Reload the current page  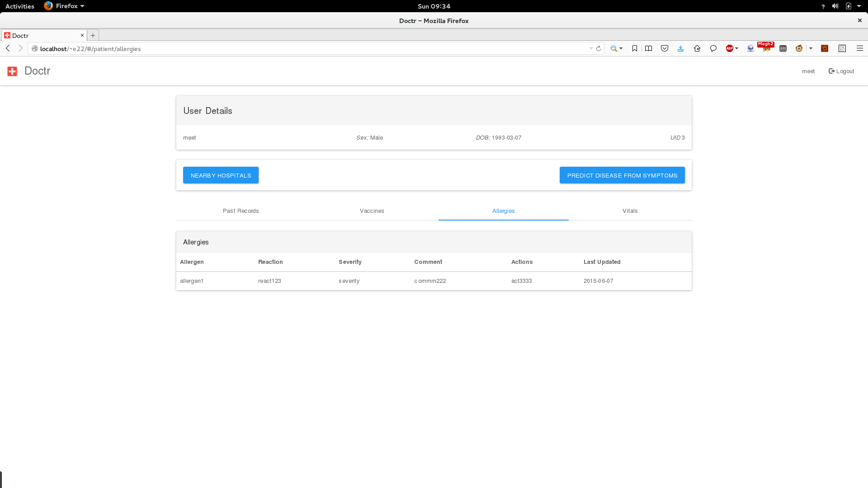tap(599, 48)
